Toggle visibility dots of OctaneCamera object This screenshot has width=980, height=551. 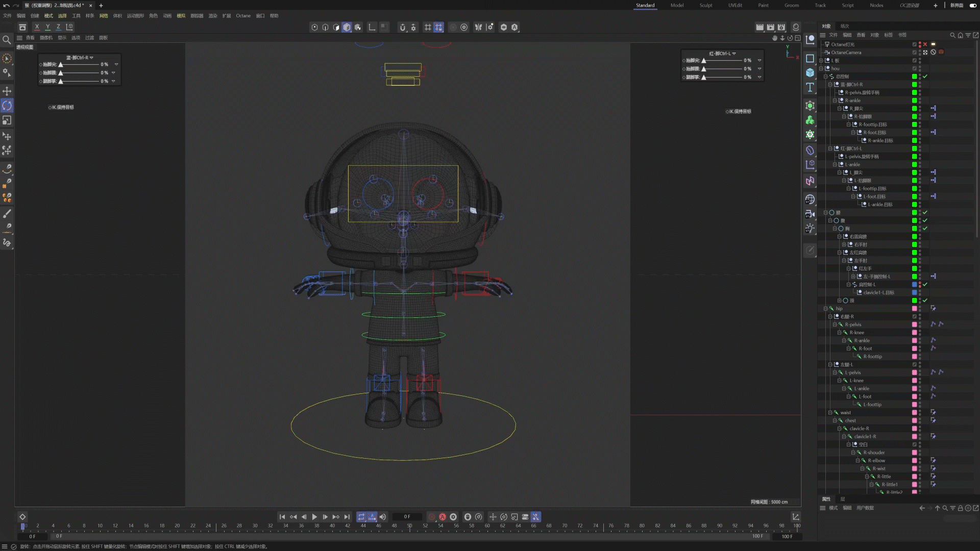click(x=920, y=53)
